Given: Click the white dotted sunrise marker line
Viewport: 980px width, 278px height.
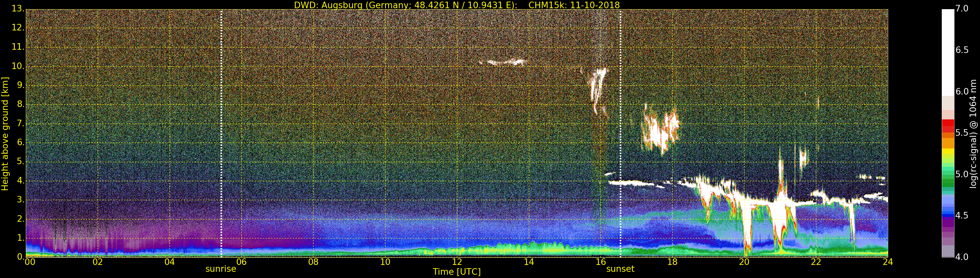Looking at the screenshot, I should (x=221, y=133).
